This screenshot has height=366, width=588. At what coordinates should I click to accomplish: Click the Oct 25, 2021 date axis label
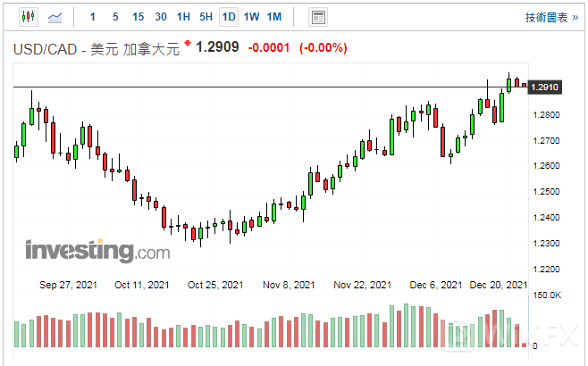pos(214,285)
